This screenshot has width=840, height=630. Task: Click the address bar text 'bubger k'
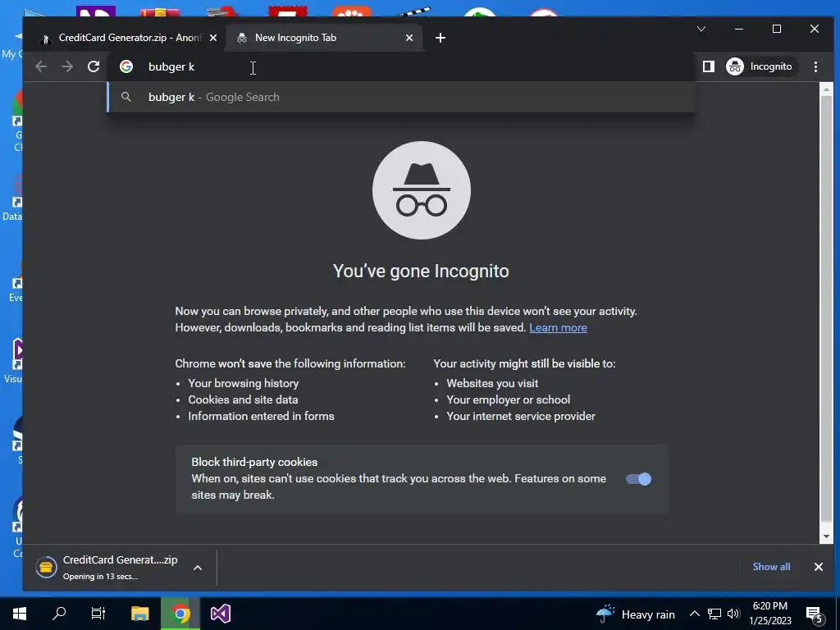click(171, 66)
